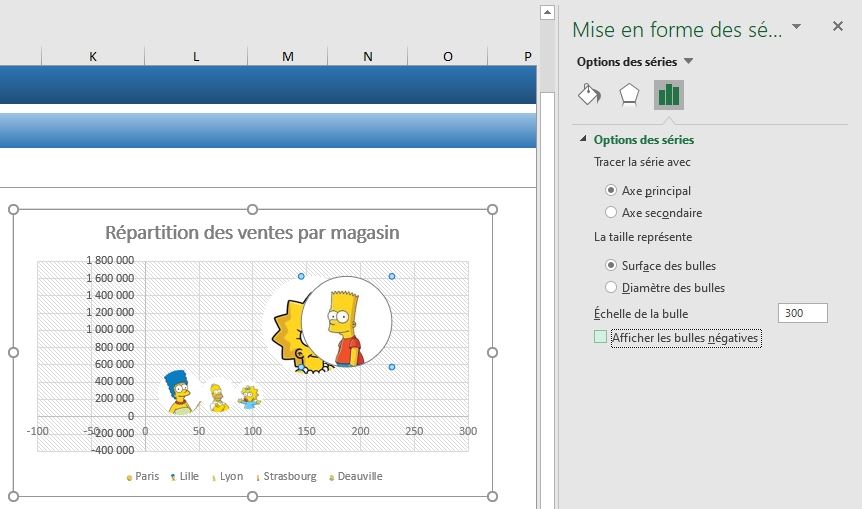The image size is (862, 509).
Task: Select the Strasbourg legend entry
Action: coord(286,477)
